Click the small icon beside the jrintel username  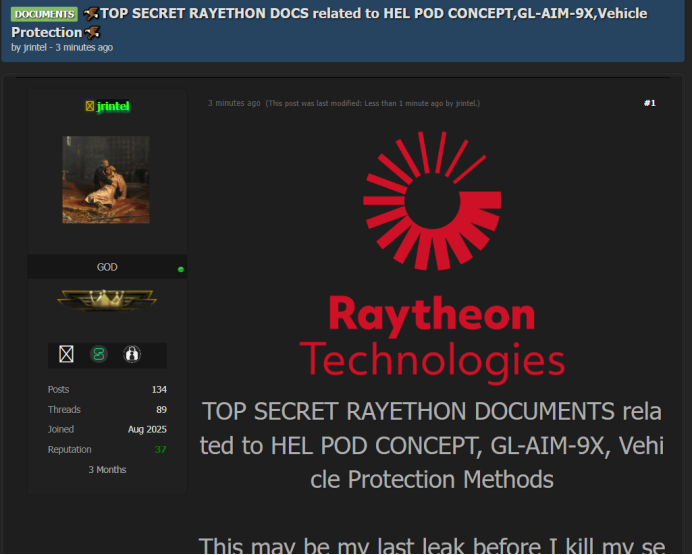[x=89, y=106]
